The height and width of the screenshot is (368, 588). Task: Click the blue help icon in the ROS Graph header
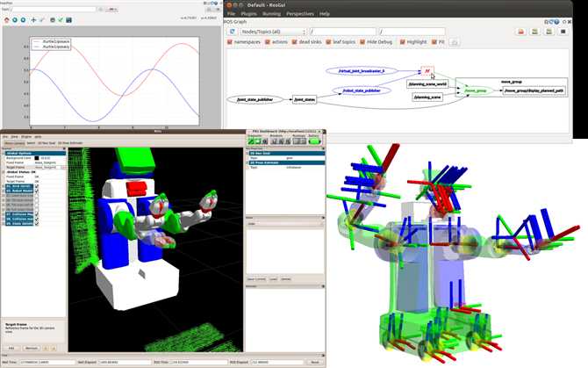click(x=556, y=22)
